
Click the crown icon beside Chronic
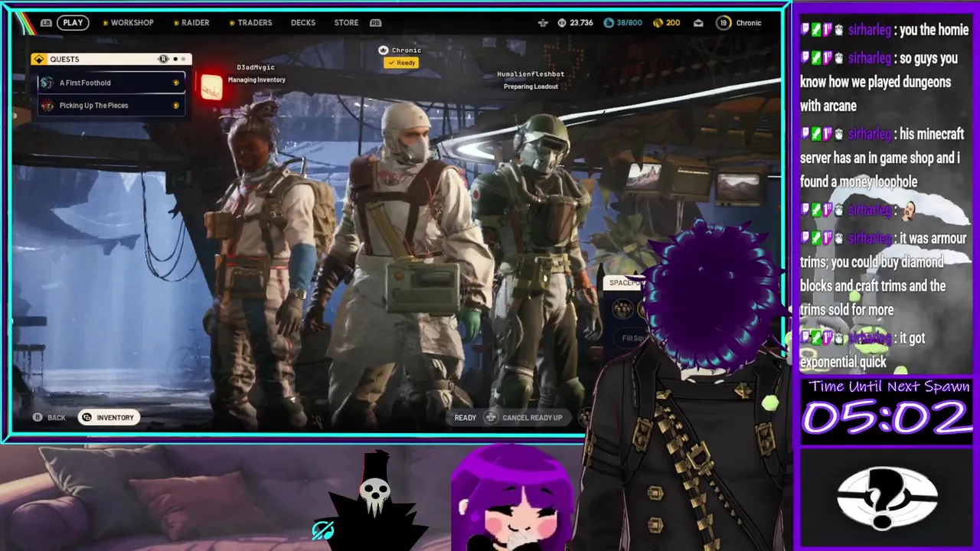(x=384, y=50)
